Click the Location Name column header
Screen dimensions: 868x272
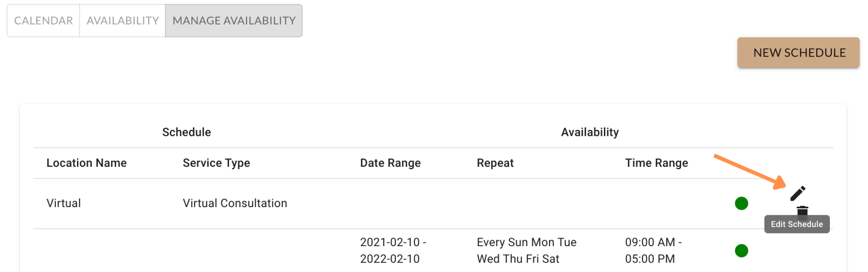86,163
